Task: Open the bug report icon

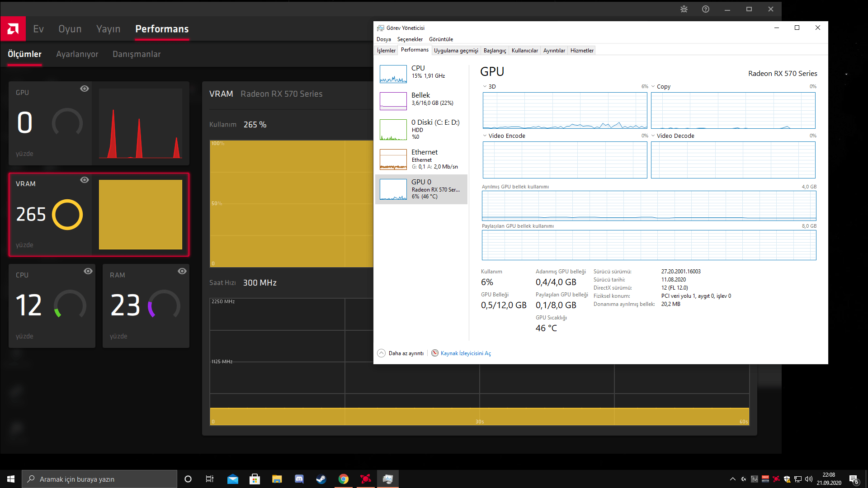Action: coord(684,9)
